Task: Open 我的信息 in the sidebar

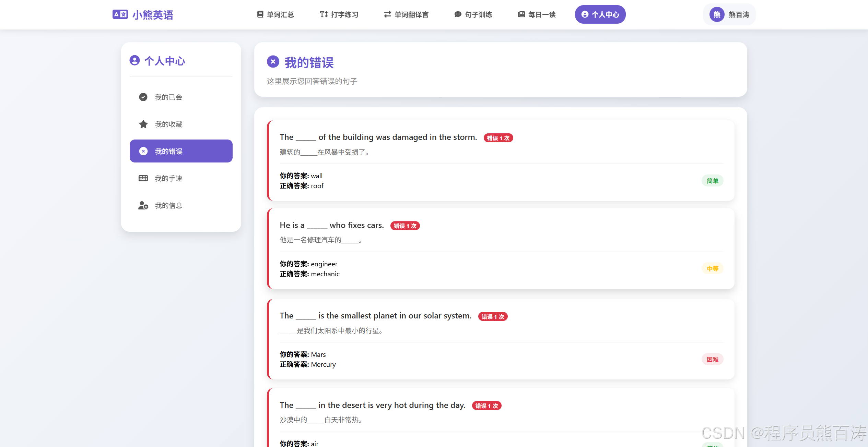Action: pos(181,205)
